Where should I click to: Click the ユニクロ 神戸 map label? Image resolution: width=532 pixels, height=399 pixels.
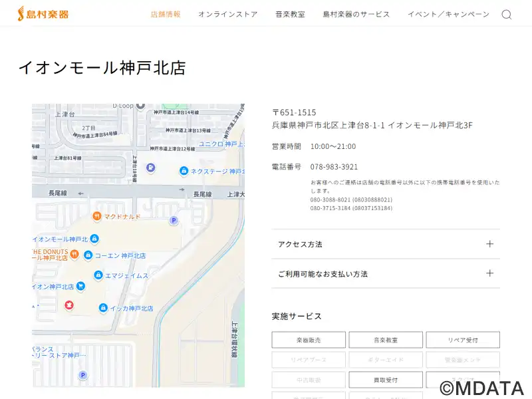coord(221,144)
